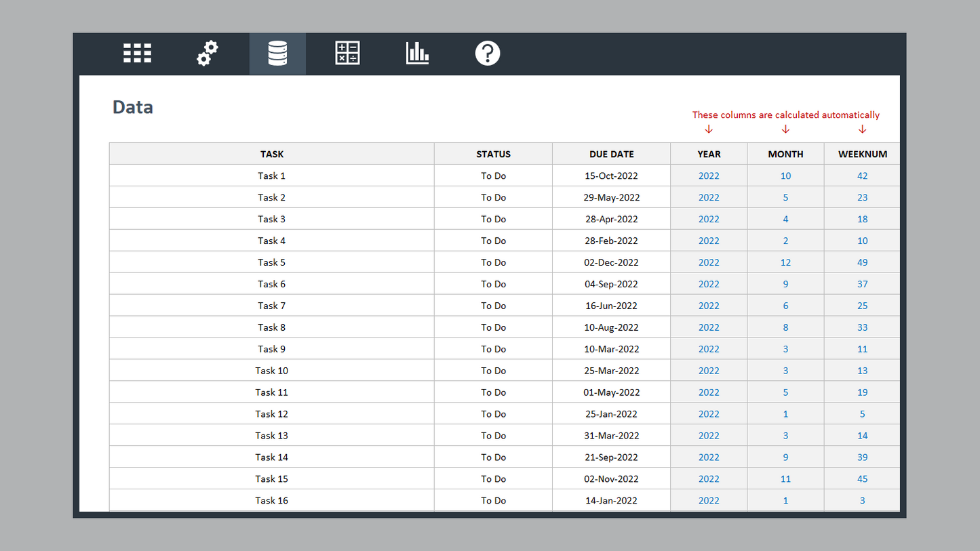980x551 pixels.
Task: Open the grid dashboard icon
Action: pos(137,54)
